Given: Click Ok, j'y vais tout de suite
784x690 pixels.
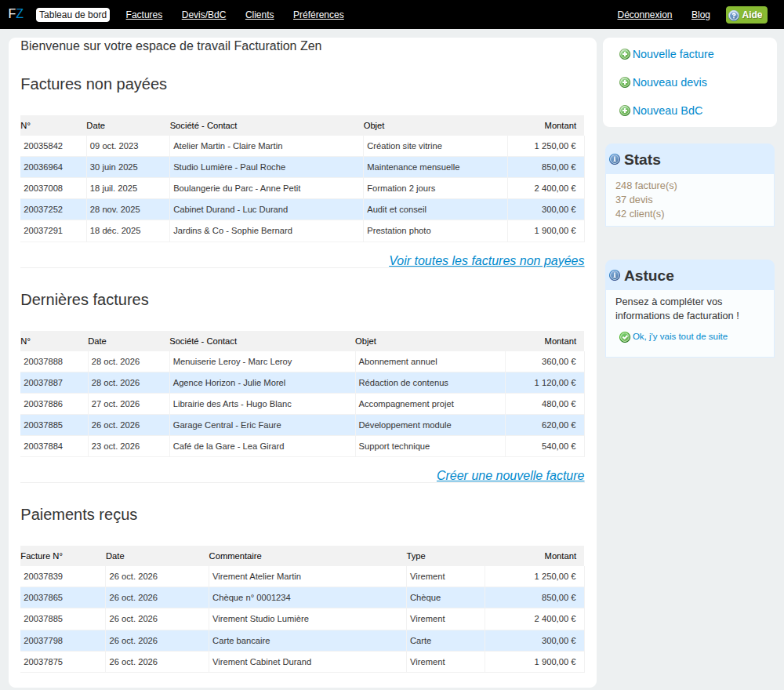Looking at the screenshot, I should [x=680, y=337].
